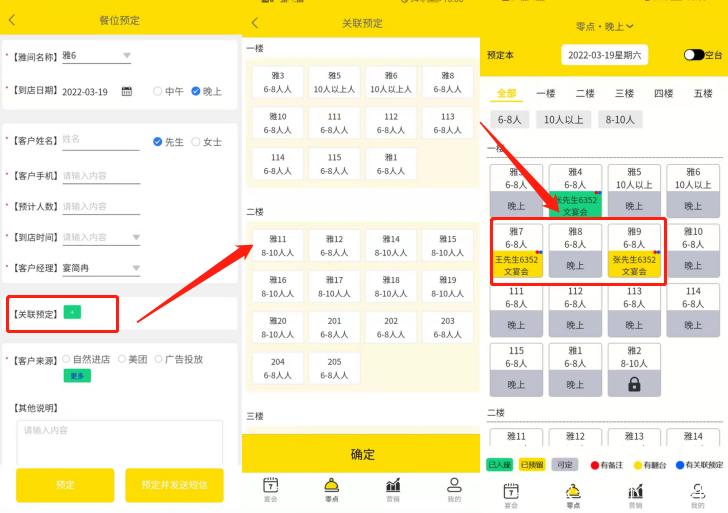Viewport: 728px width, 513px height.
Task: Filter rooms by 6-8人
Action: coord(509,120)
